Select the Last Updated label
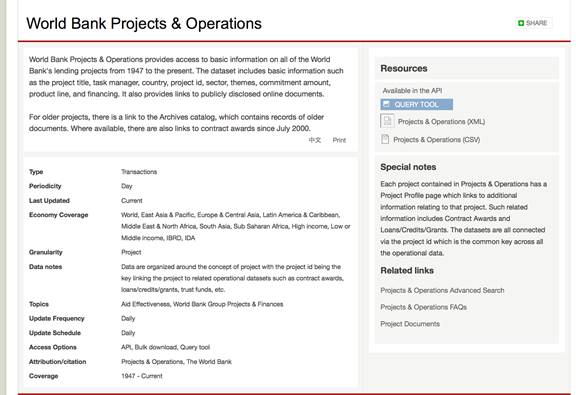 [49, 201]
